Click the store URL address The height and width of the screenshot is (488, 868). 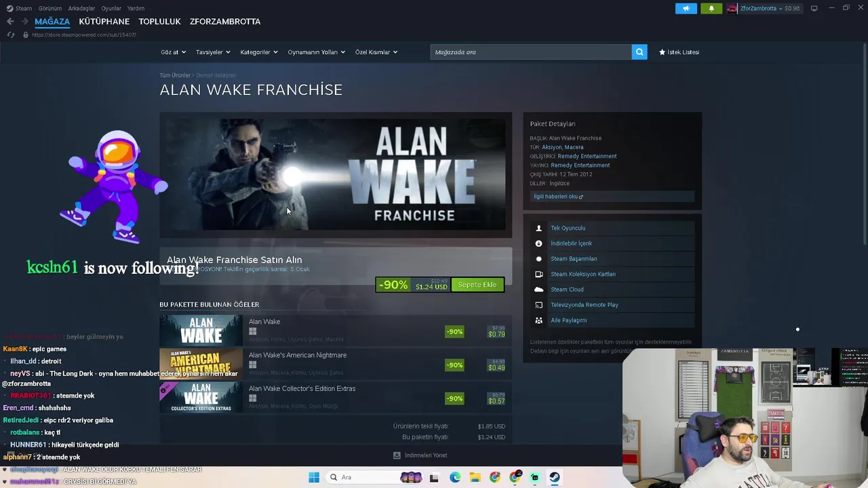(x=83, y=35)
